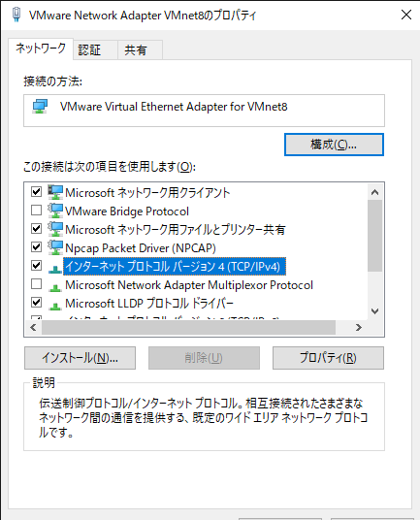Click VMware Virtual Ethernet Adapter for VMnet8 text
The width and height of the screenshot is (420, 520).
point(174,107)
